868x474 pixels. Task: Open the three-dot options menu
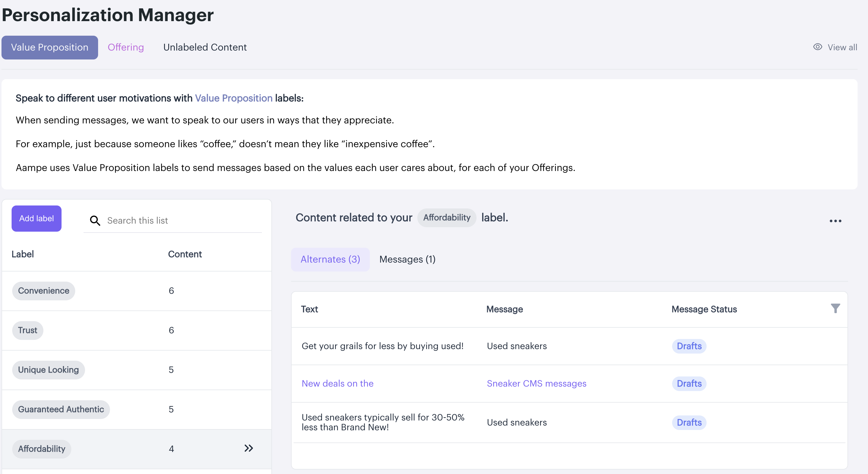(835, 221)
